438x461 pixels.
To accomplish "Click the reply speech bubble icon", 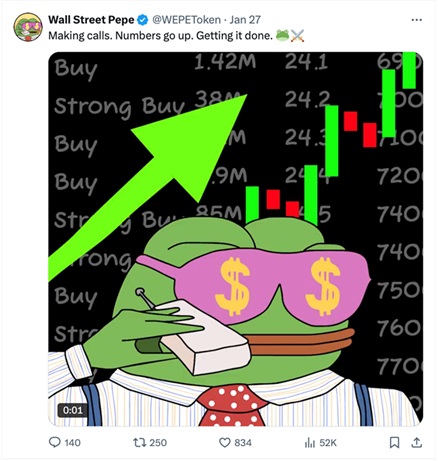I will tap(55, 442).
